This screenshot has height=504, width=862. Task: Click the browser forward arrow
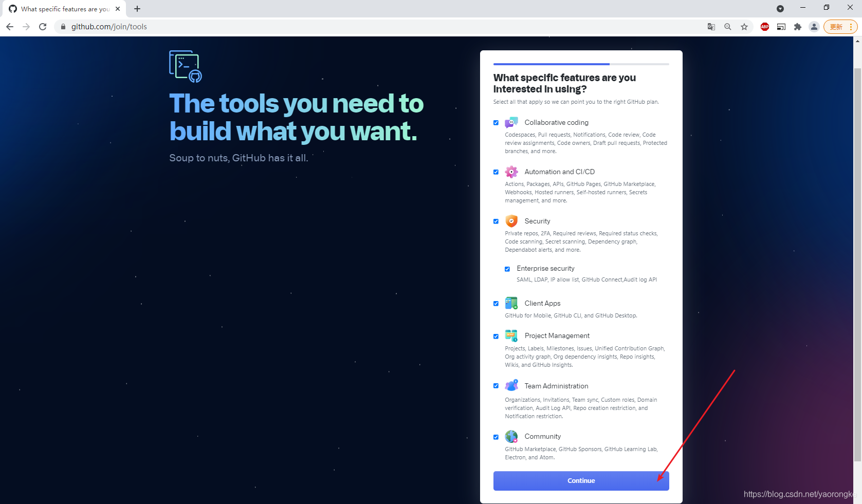pyautogui.click(x=26, y=27)
